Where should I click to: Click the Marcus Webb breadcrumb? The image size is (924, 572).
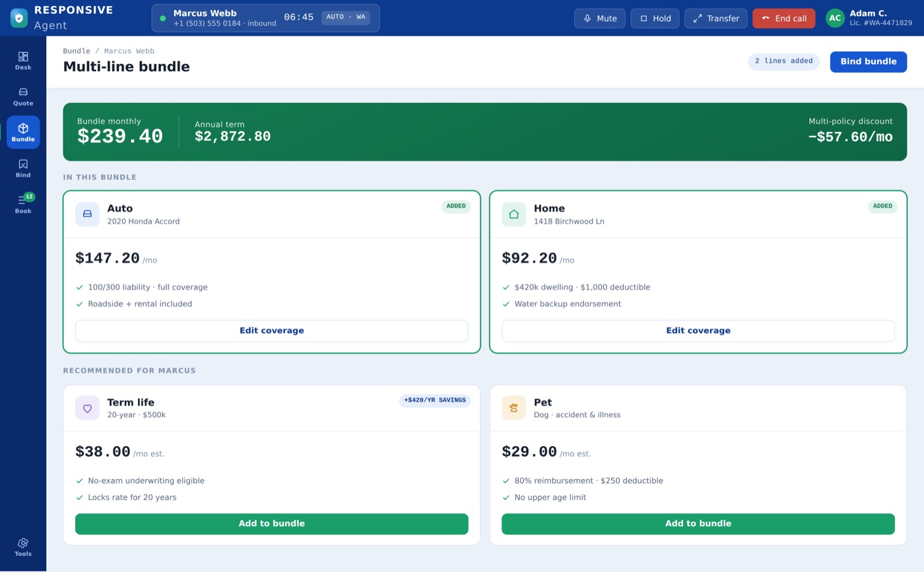(x=129, y=51)
